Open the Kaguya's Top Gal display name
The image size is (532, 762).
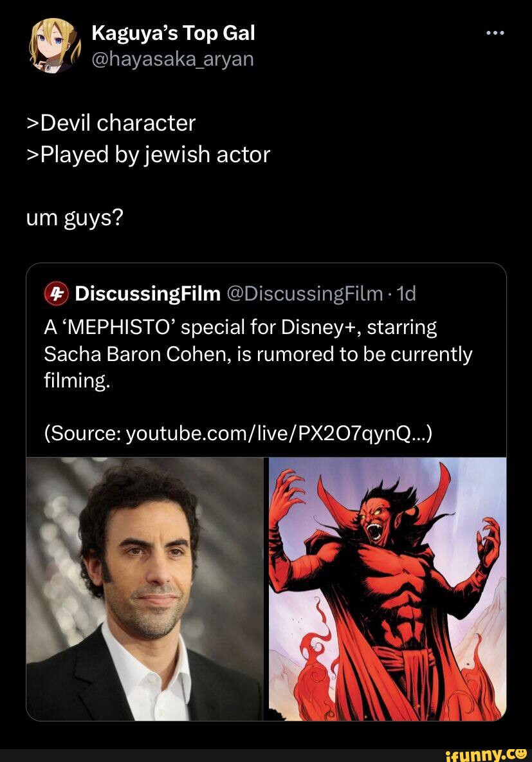(x=173, y=33)
